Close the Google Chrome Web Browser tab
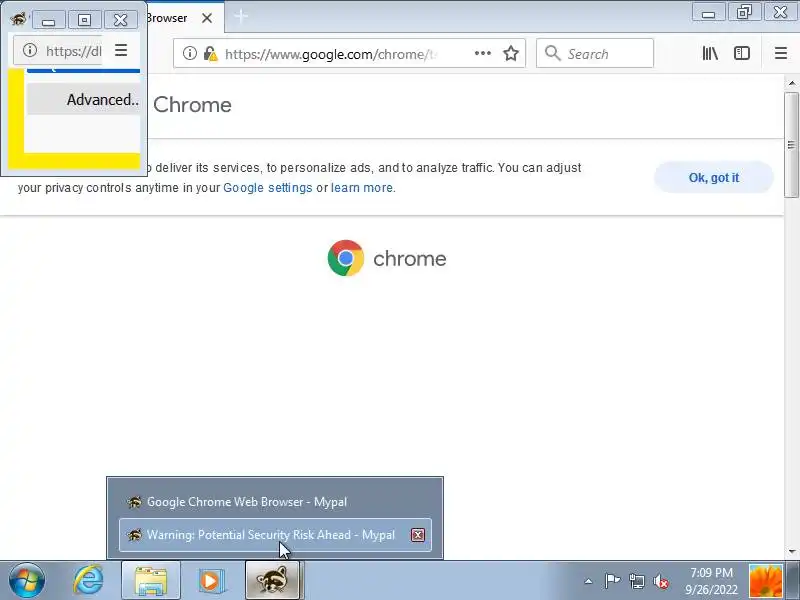 (207, 18)
